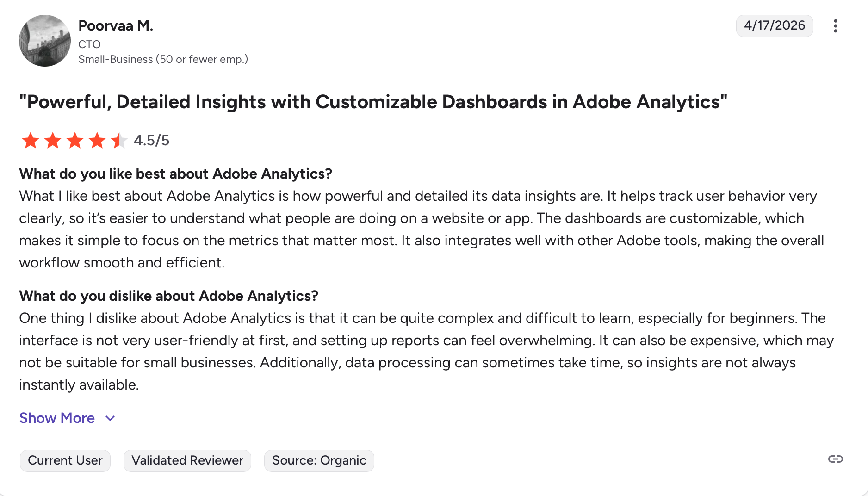Click the Show More link
The height and width of the screenshot is (496, 868).
coord(57,418)
